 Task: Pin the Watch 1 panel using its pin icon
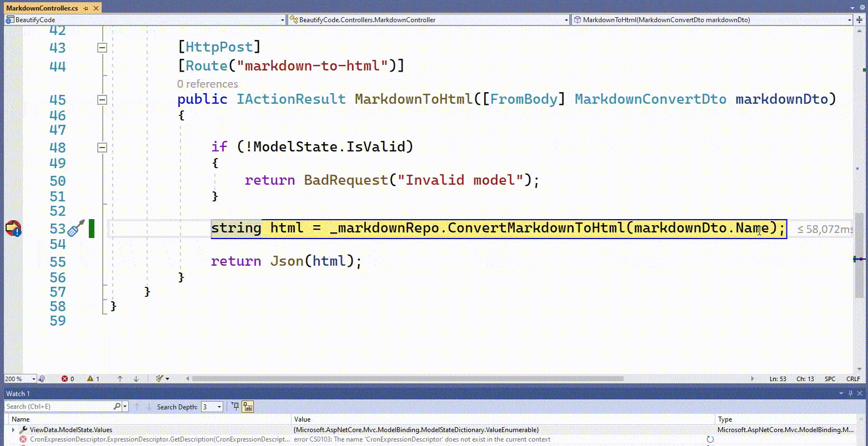pos(850,393)
